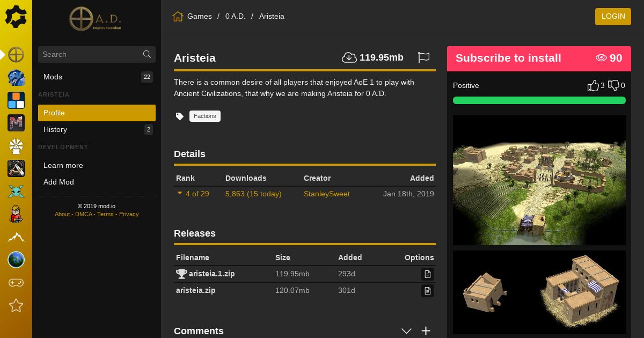Click the home icon in breadcrumb
Image resolution: width=644 pixels, height=338 pixels.
point(178,16)
